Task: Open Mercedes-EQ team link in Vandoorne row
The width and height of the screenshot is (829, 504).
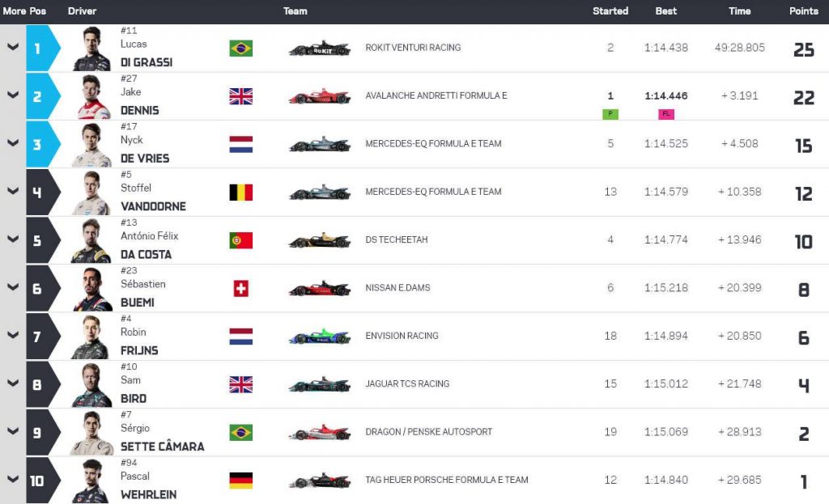Action: (x=433, y=193)
